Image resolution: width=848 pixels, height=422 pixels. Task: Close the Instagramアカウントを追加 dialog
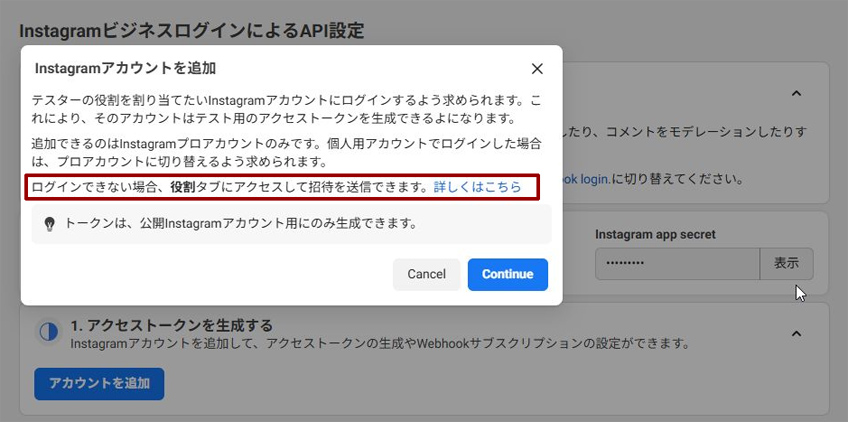(x=536, y=69)
